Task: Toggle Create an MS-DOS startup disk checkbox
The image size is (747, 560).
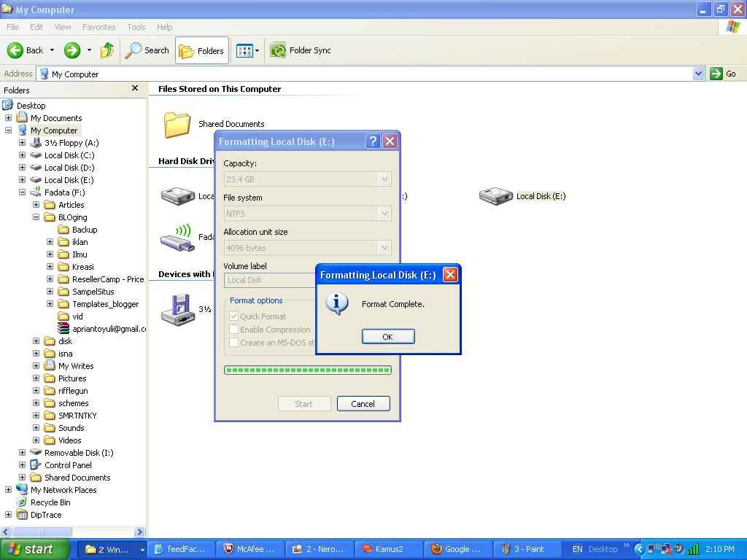Action: (x=233, y=343)
